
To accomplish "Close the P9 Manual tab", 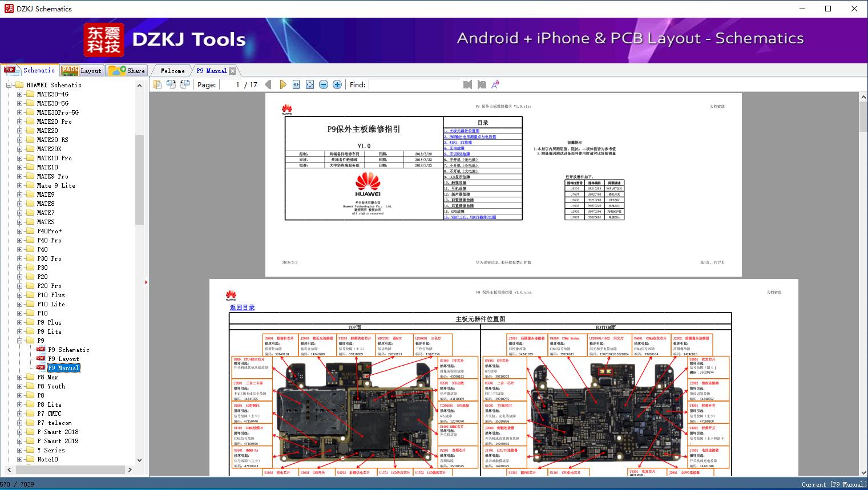I will pyautogui.click(x=232, y=71).
